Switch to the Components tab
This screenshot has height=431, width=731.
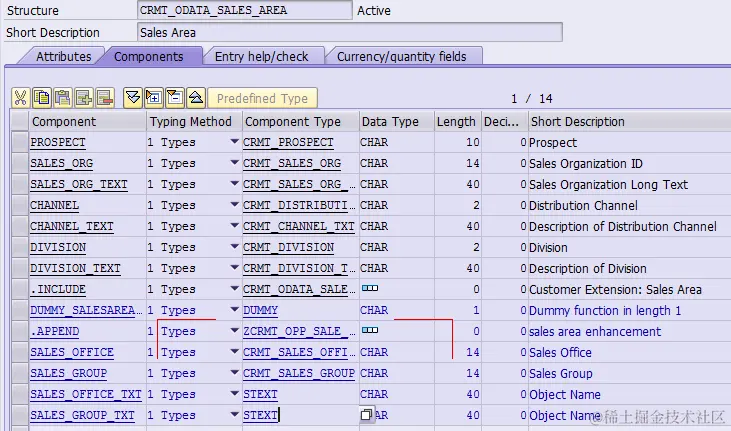[149, 56]
